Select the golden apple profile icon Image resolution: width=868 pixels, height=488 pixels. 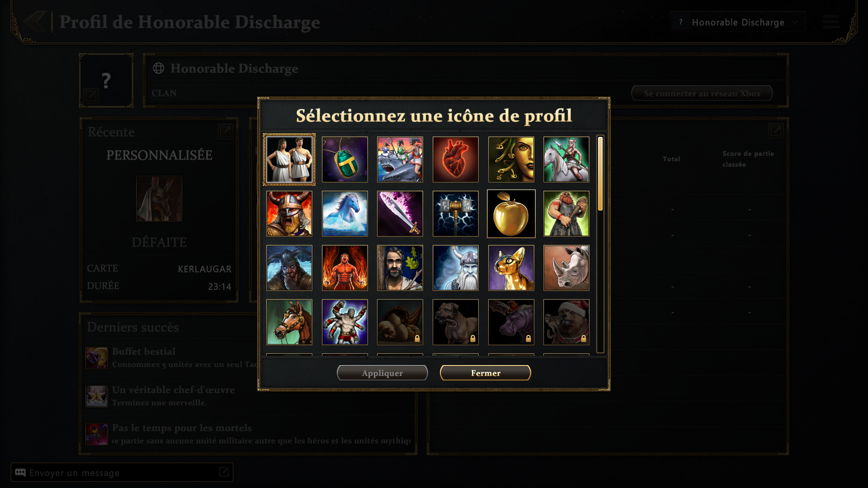tap(511, 214)
